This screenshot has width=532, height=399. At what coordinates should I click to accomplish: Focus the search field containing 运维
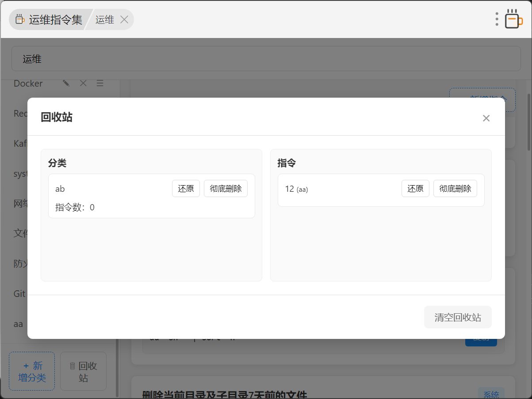point(266,59)
